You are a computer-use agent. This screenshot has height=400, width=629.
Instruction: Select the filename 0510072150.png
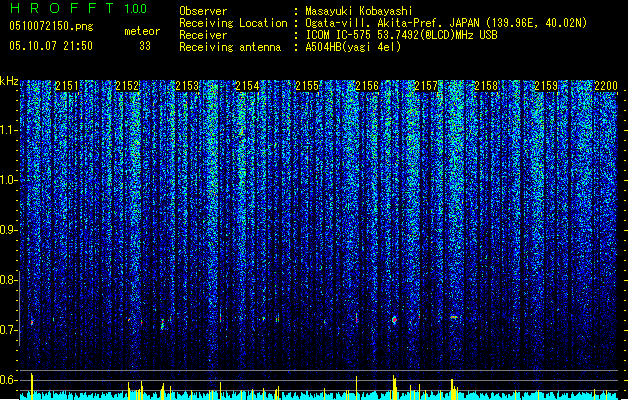(51, 26)
